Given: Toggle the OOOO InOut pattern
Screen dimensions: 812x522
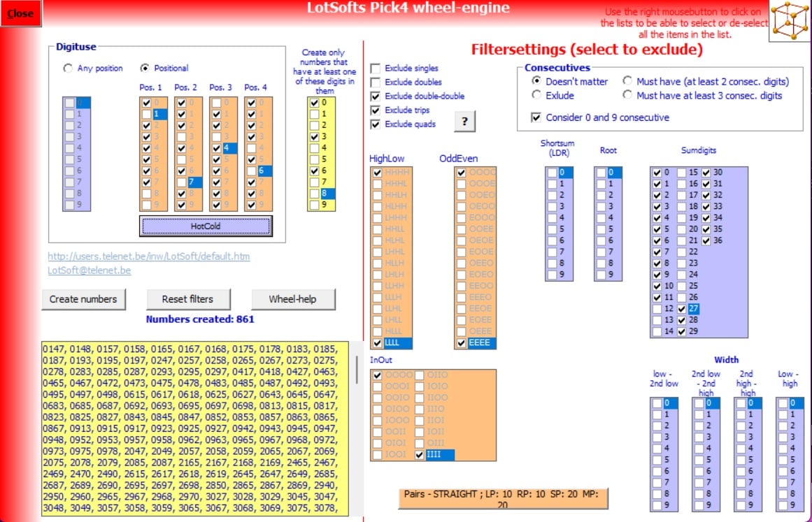Looking at the screenshot, I should tap(377, 375).
